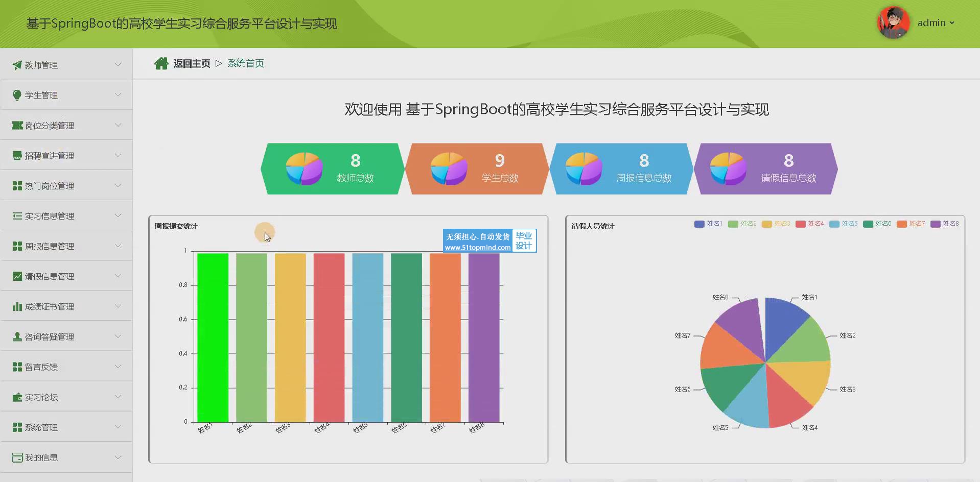Screen dimensions: 980x482
Task: Expand 热门岗位管理 with its chevron
Action: pyautogui.click(x=118, y=185)
